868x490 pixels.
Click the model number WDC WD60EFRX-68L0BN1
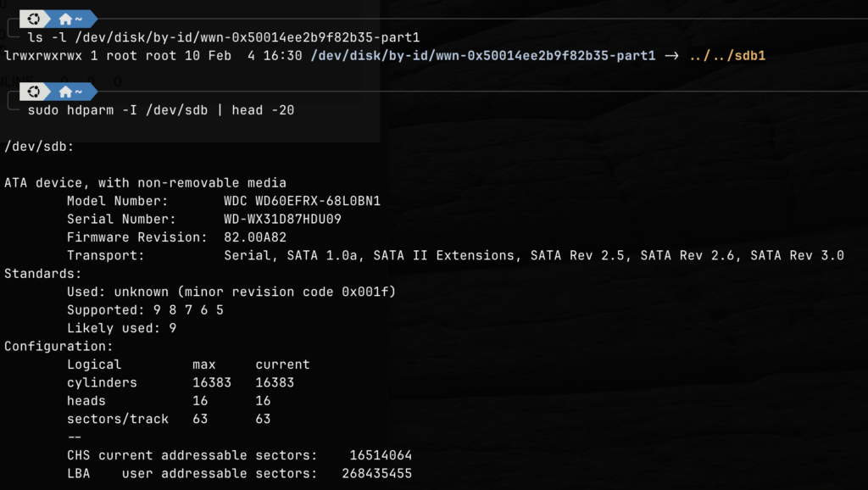coord(302,201)
